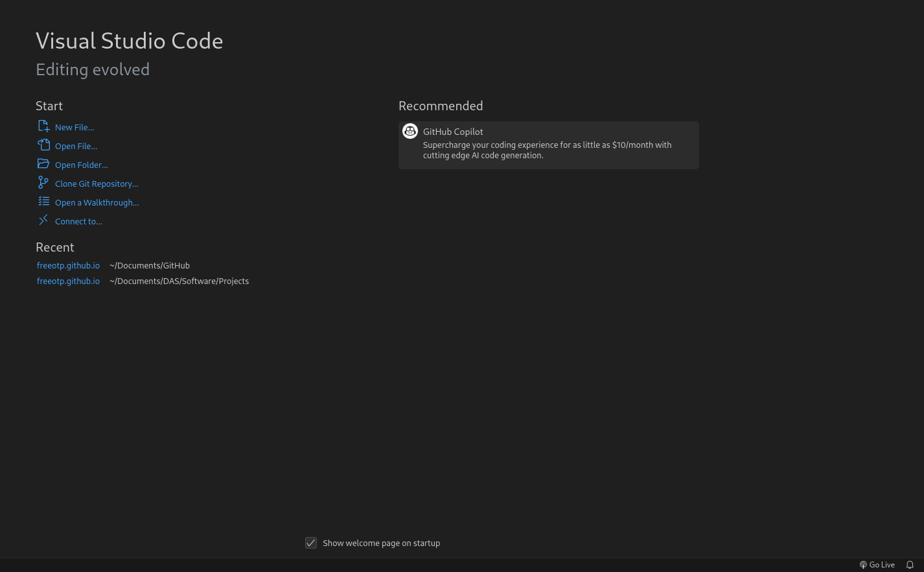This screenshot has width=924, height=572.
Task: Open the notifications bell in status bar
Action: click(910, 565)
